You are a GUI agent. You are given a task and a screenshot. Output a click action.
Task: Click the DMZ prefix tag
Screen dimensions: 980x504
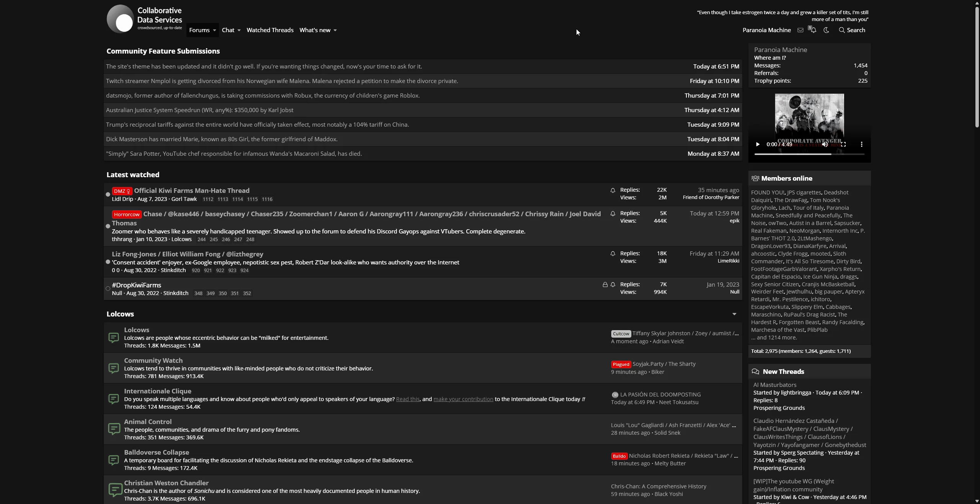click(122, 191)
